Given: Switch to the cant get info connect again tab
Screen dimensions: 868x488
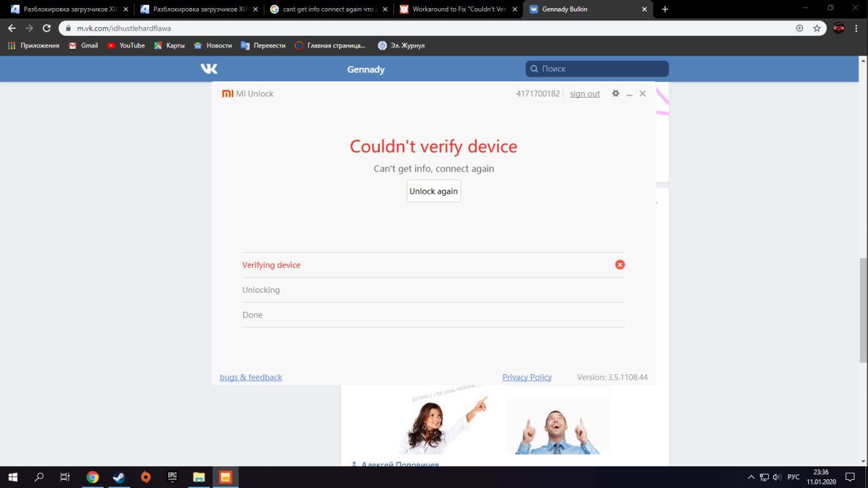Looking at the screenshot, I should click(x=328, y=9).
